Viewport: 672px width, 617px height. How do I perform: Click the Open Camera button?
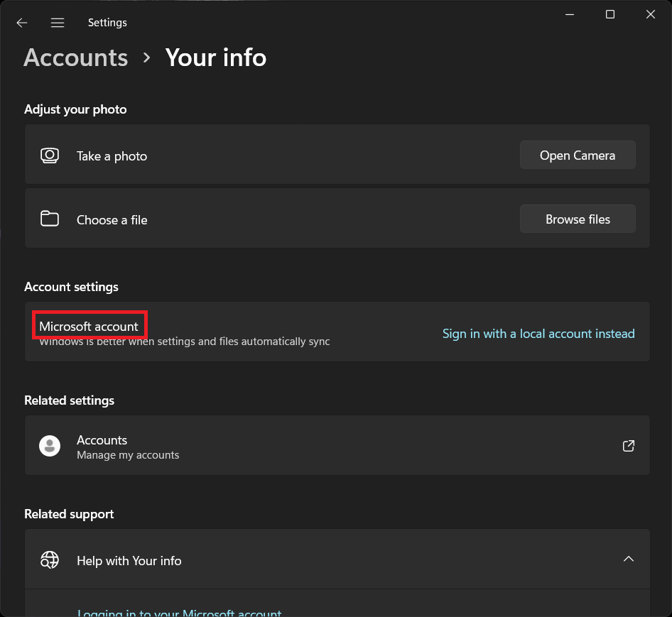click(x=578, y=155)
